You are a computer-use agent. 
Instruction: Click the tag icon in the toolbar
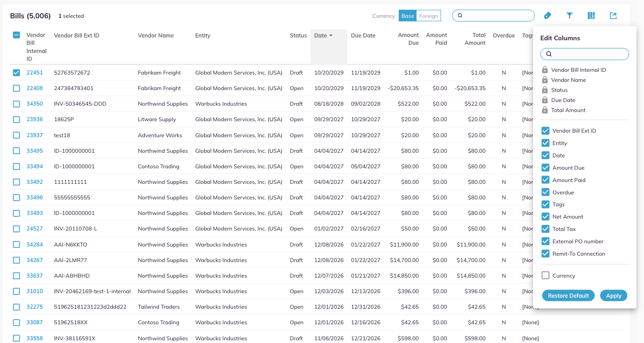coord(548,16)
